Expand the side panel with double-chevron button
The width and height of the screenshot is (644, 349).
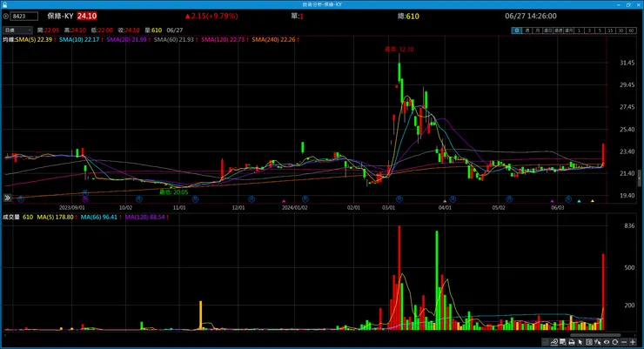tap(7, 198)
